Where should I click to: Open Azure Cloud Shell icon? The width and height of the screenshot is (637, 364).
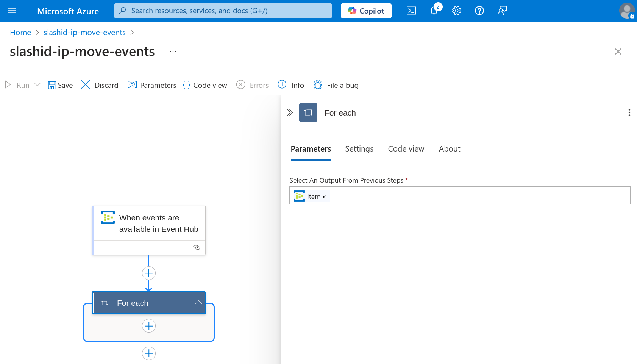point(411,11)
